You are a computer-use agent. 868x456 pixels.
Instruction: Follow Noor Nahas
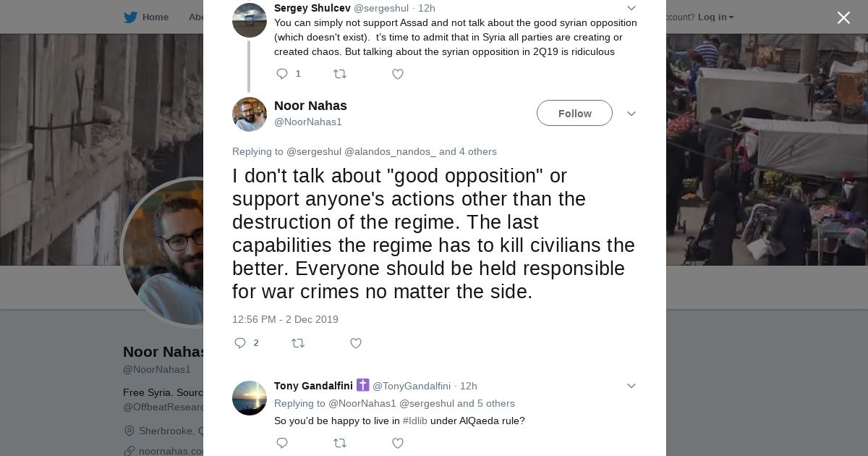click(574, 114)
